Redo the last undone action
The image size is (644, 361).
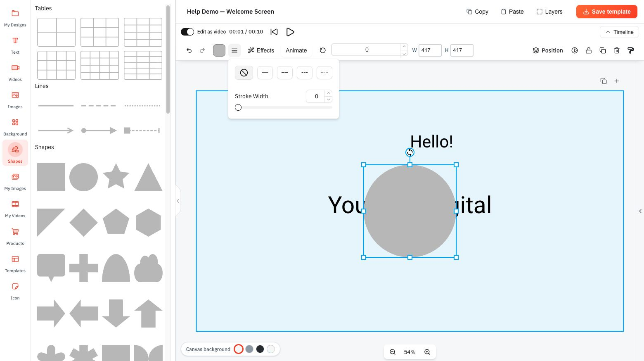click(202, 50)
